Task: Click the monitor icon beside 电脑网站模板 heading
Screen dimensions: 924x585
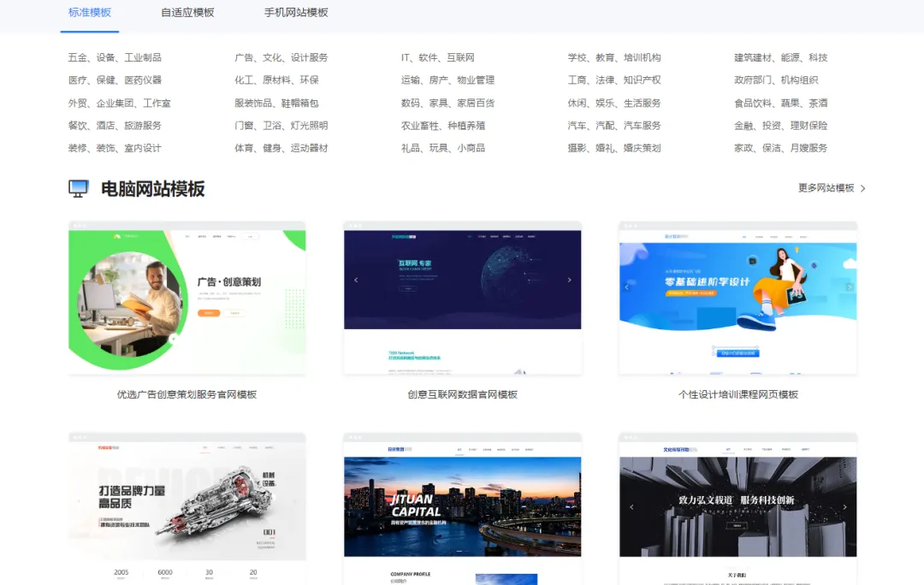Action: (78, 186)
